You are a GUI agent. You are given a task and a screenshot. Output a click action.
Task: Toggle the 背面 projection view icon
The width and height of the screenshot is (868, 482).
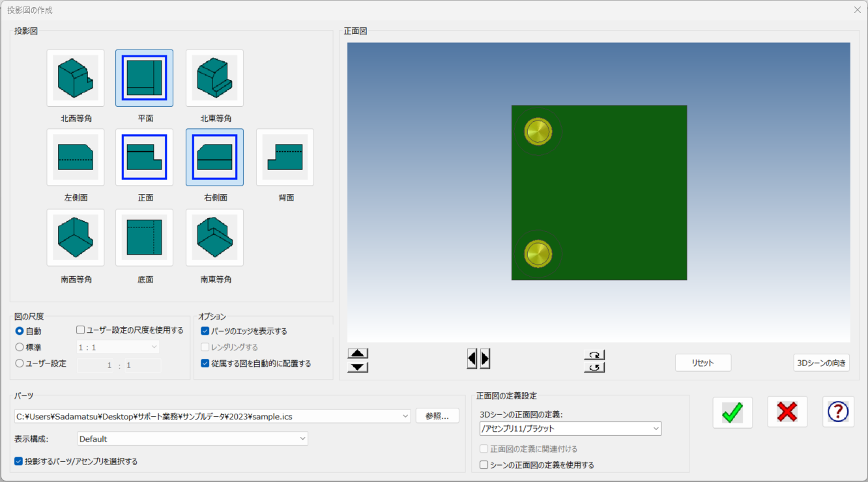coord(285,157)
